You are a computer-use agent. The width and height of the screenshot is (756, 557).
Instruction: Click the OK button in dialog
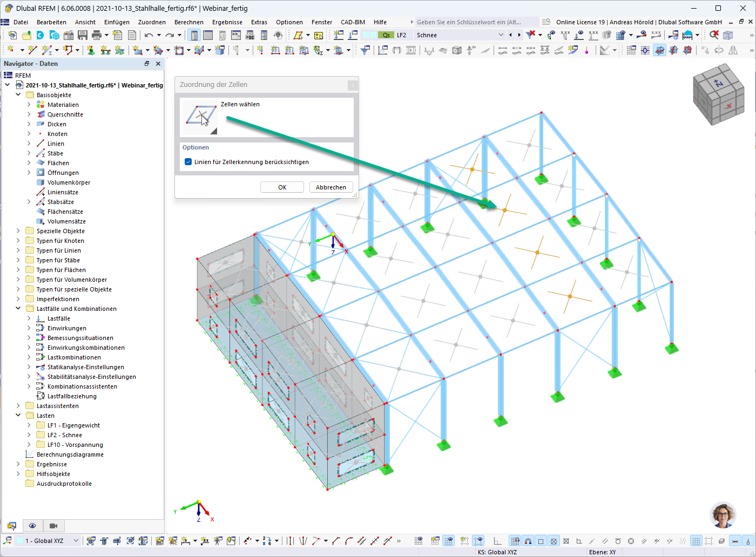[282, 187]
